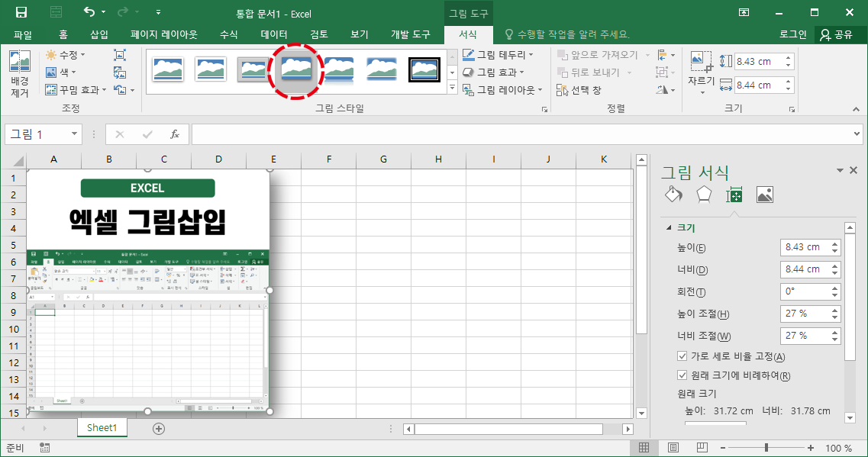Toggle 원래 크기에 비례하여 checkbox
868x457 pixels.
tap(682, 375)
